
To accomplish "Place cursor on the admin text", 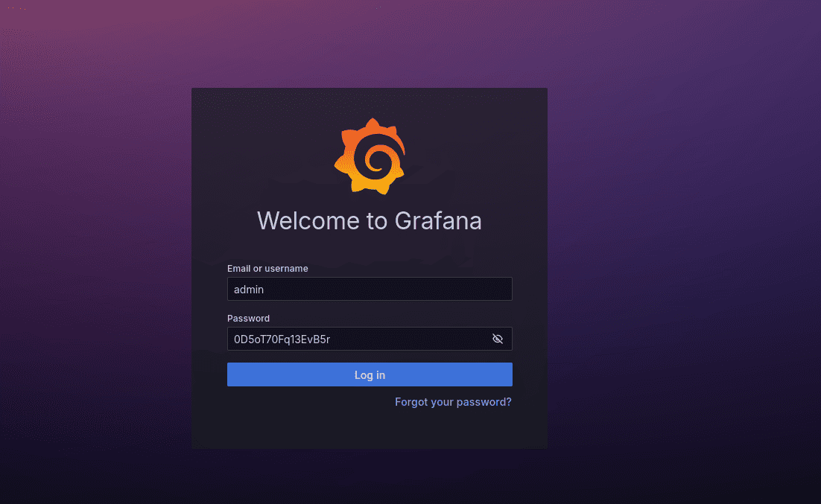I will tap(249, 289).
